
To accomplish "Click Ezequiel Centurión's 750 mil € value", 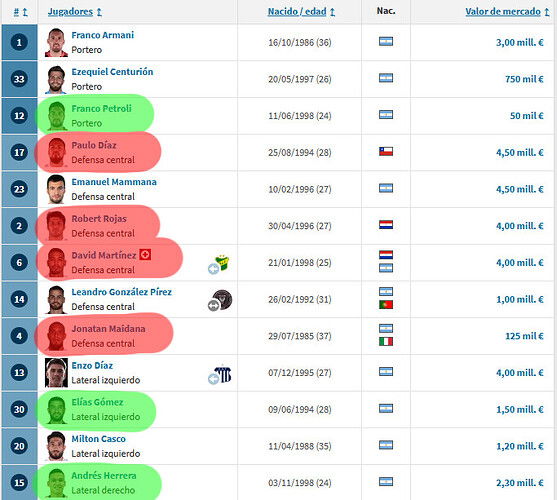I will click(x=524, y=79).
